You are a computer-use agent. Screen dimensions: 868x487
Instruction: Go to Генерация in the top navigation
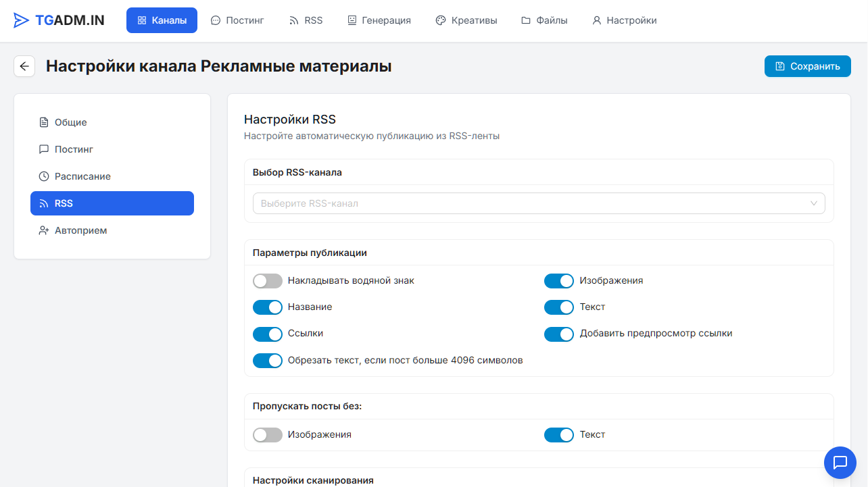coord(379,20)
